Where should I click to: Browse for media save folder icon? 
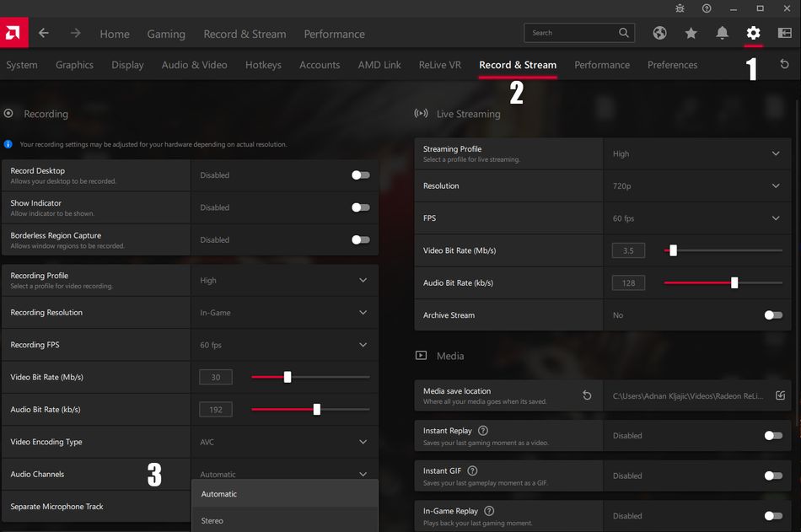(x=780, y=395)
